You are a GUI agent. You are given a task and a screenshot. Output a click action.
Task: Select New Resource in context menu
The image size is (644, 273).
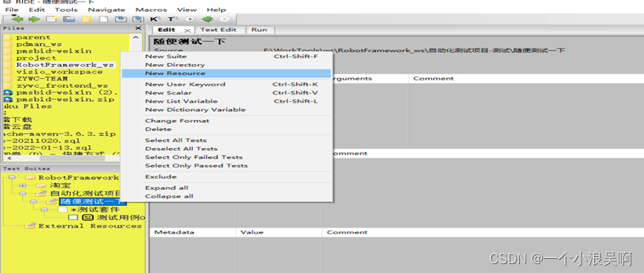(x=227, y=73)
